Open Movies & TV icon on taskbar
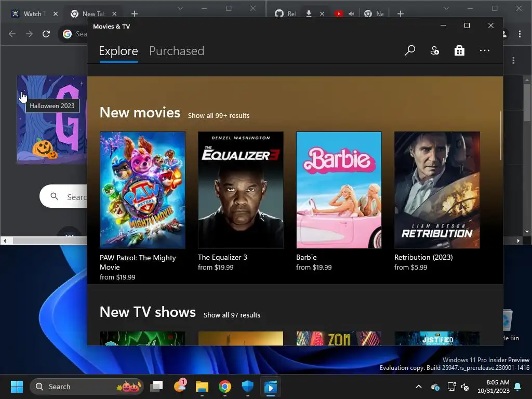The width and height of the screenshot is (532, 399). 270,387
